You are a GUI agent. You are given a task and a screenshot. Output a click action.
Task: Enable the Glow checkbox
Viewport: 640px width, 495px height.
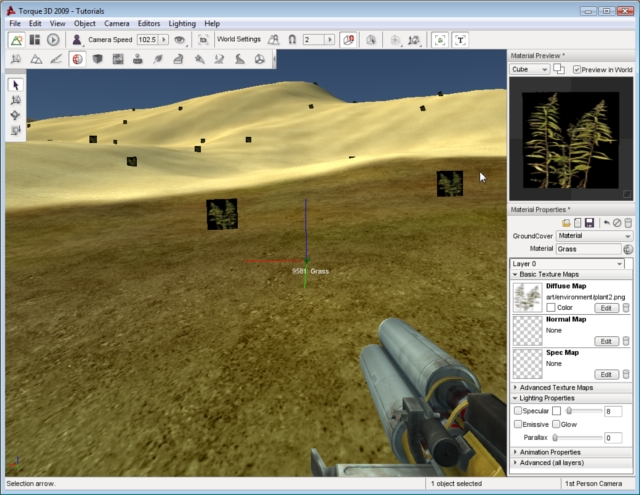click(x=555, y=424)
